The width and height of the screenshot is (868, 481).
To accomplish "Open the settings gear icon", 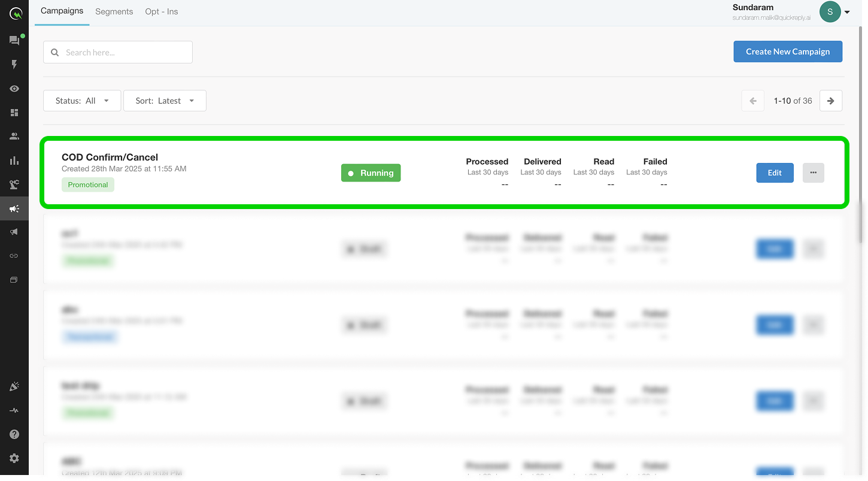I will coord(14,458).
